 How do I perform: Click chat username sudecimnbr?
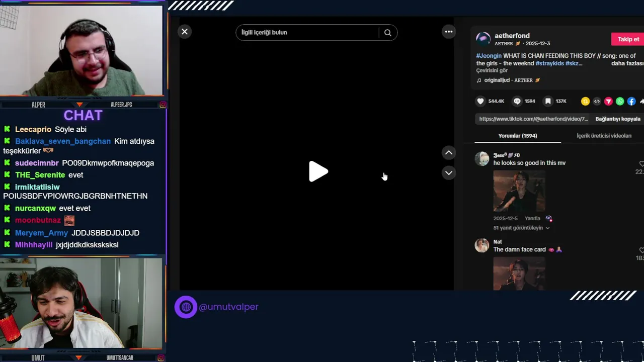click(x=37, y=163)
